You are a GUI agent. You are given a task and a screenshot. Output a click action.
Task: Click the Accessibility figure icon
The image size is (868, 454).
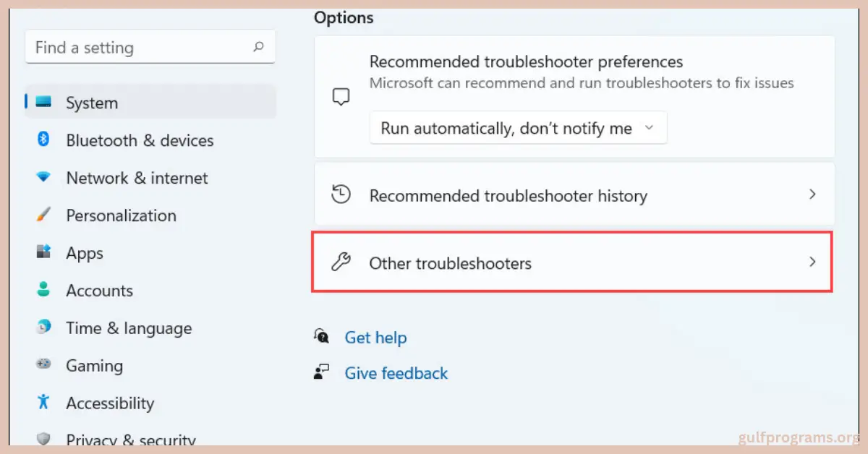click(x=43, y=402)
